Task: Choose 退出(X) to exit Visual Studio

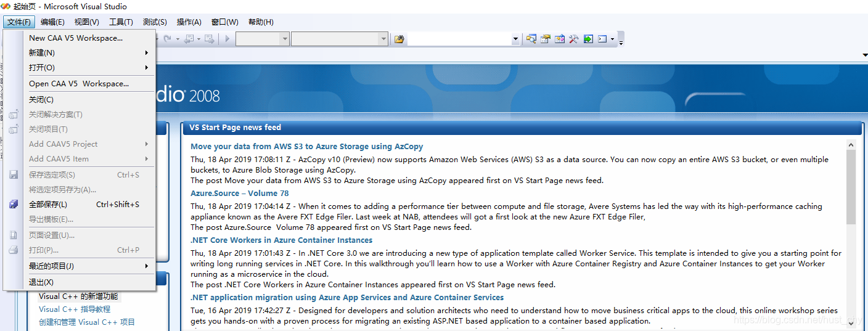Action: (41, 282)
